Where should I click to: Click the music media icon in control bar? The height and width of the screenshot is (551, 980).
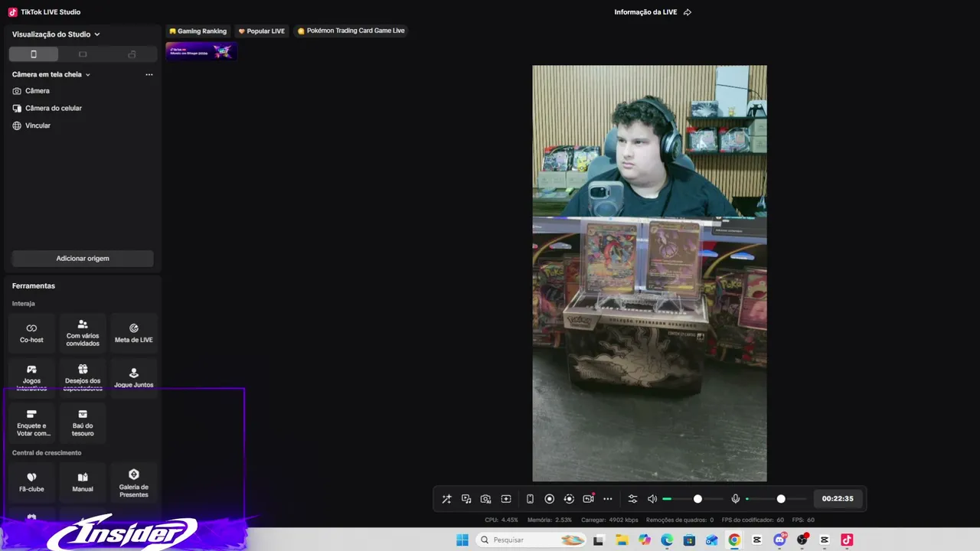coord(466,499)
